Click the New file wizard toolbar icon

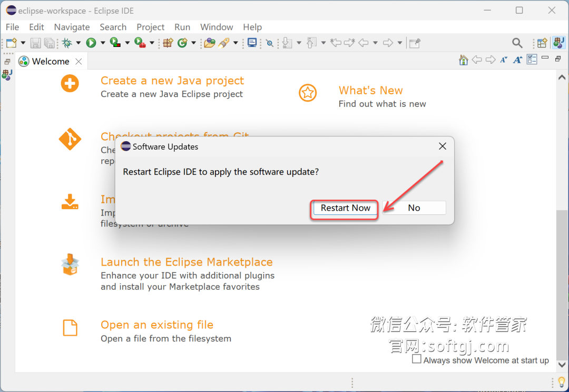pyautogui.click(x=12, y=43)
